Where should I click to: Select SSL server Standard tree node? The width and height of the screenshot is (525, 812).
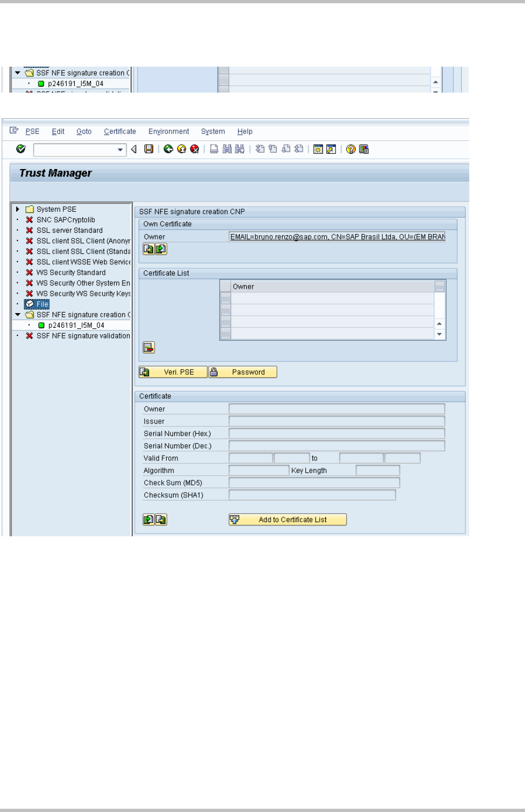click(x=69, y=230)
